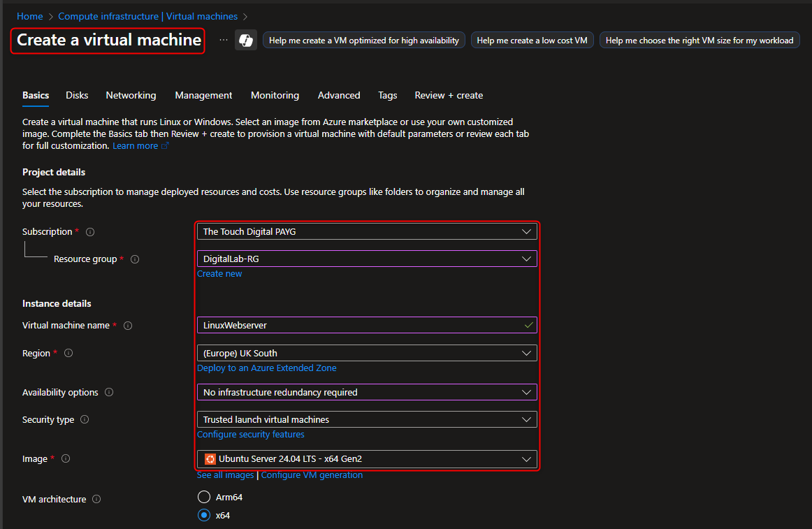The image size is (812, 529).
Task: Select the Arm64 architecture option
Action: (203, 496)
